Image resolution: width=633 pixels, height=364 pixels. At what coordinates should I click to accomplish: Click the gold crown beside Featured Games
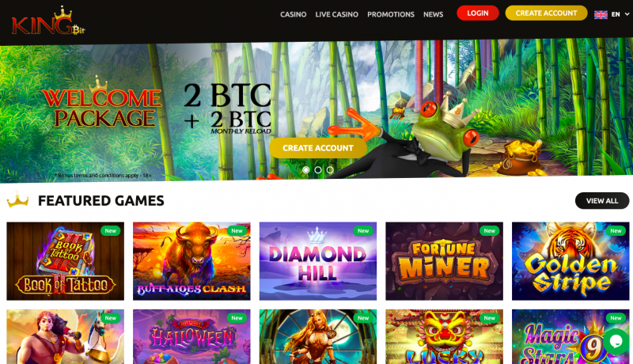(17, 200)
